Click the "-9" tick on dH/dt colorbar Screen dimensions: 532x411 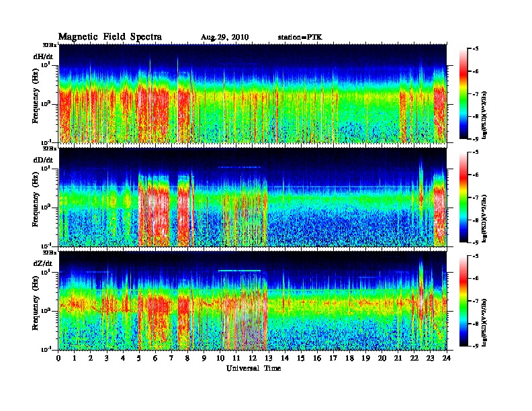click(476, 139)
